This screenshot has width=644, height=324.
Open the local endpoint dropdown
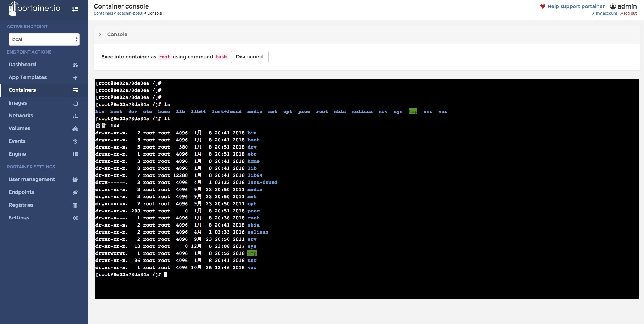44,39
